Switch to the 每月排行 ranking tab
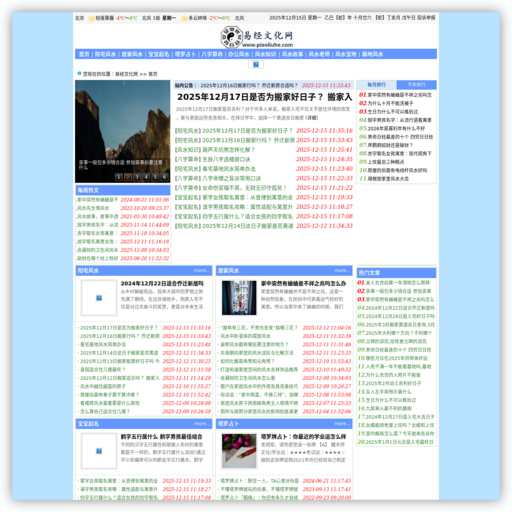Viewport: 512px width, 512px height. [376, 85]
